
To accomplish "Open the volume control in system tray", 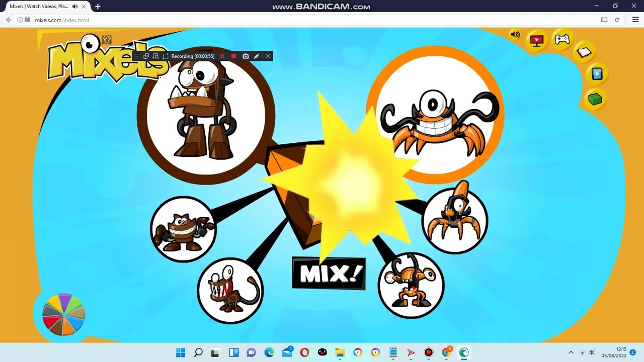I will coord(592,352).
